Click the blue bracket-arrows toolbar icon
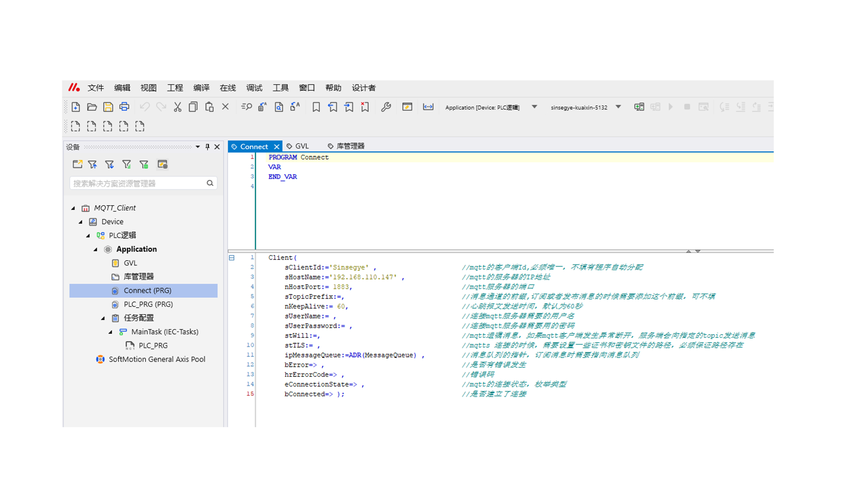 [428, 107]
